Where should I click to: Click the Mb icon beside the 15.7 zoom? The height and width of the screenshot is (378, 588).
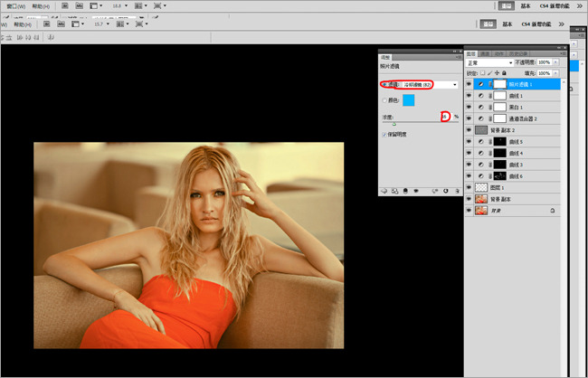[x=61, y=24]
